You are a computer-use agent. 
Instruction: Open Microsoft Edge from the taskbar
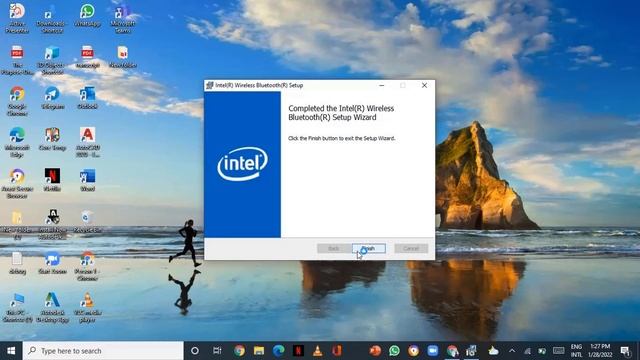click(278, 351)
